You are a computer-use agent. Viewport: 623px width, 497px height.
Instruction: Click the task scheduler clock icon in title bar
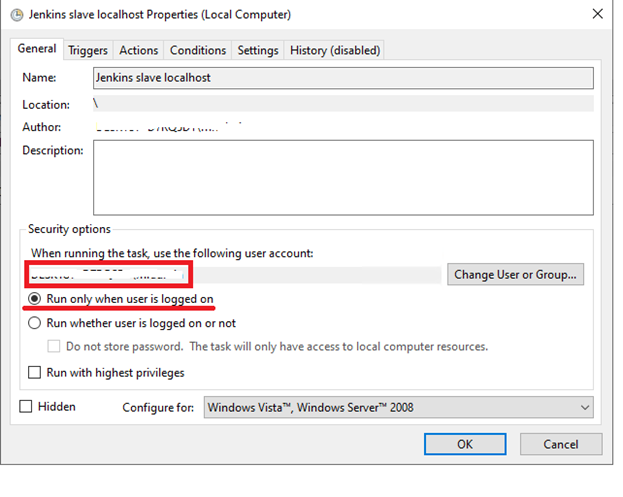(x=17, y=15)
